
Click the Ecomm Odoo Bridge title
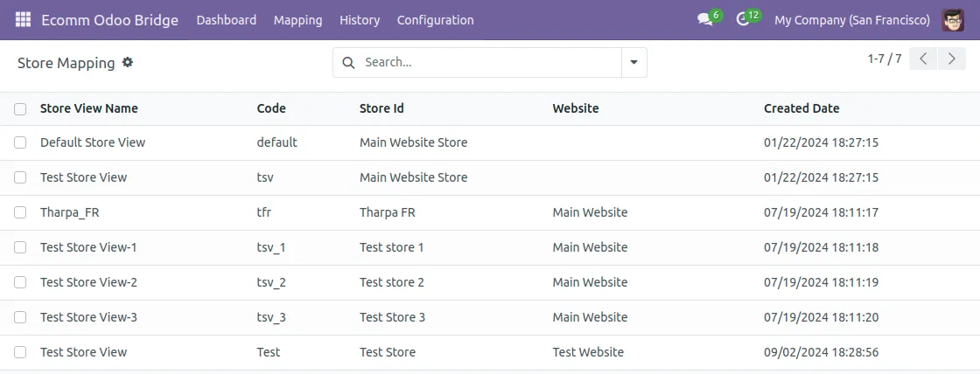(109, 20)
